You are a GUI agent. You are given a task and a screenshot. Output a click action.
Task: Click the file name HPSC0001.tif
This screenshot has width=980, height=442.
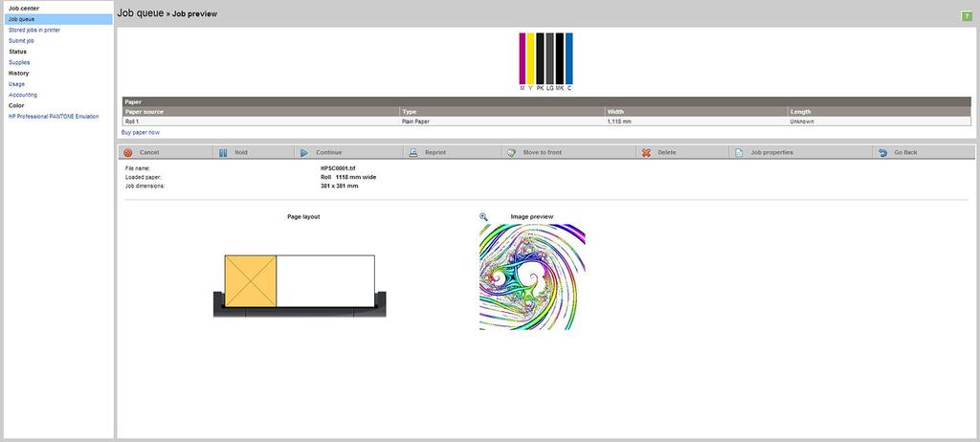pyautogui.click(x=338, y=168)
